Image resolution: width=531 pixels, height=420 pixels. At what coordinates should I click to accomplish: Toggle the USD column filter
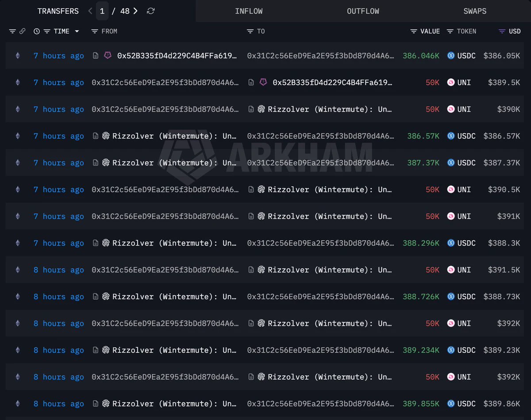point(502,31)
